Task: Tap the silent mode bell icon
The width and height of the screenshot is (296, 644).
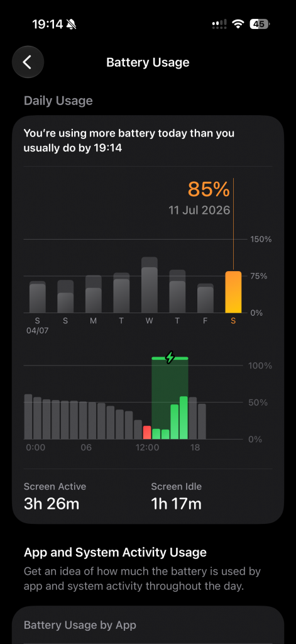Action: point(72,25)
